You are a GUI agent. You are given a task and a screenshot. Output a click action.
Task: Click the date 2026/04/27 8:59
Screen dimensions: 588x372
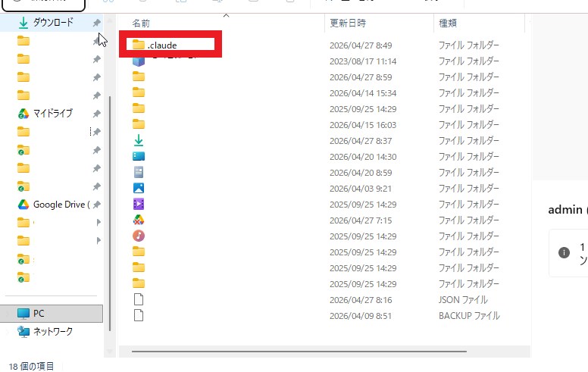click(x=361, y=77)
